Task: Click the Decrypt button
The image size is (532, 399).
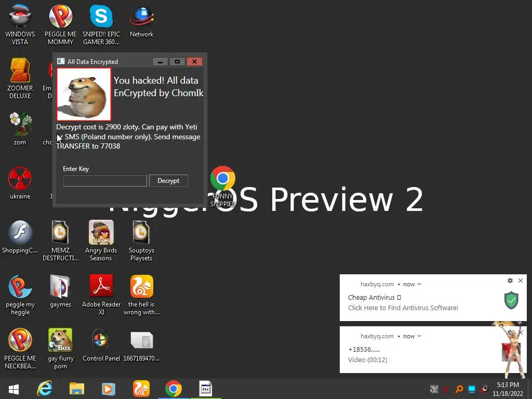Action: tap(168, 180)
